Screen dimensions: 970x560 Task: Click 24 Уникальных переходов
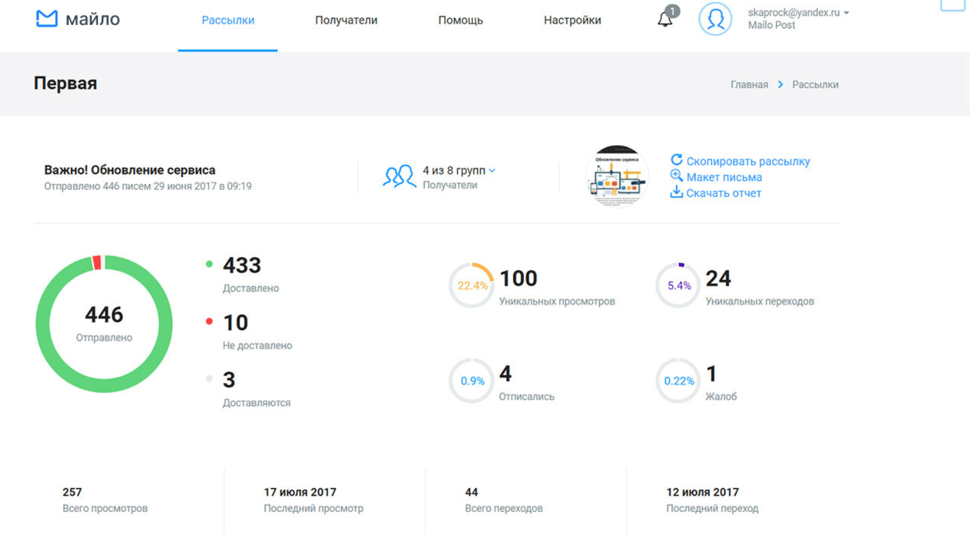click(760, 287)
